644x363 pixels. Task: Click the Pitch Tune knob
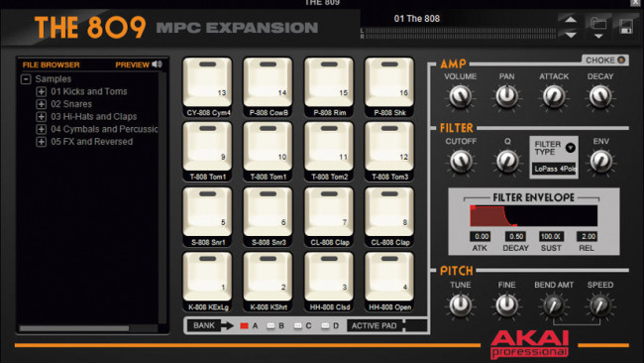(x=460, y=305)
